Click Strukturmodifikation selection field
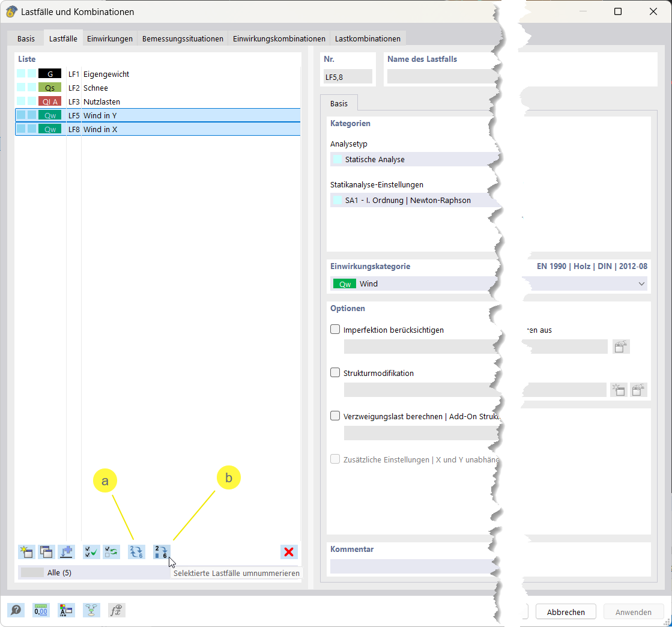 click(421, 390)
